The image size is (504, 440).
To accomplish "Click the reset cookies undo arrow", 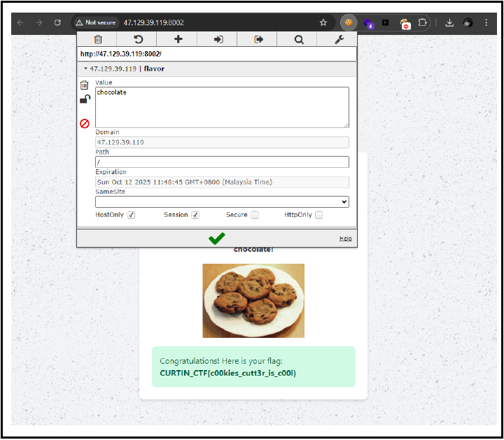I will coord(138,40).
